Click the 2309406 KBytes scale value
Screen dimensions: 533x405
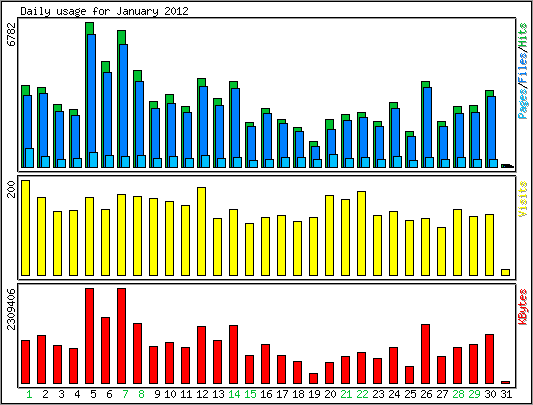tap(12, 309)
